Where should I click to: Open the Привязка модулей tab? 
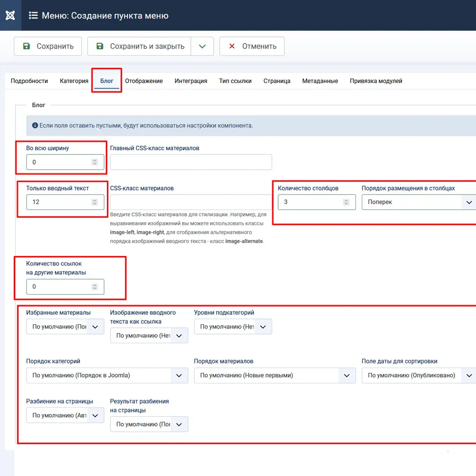click(x=376, y=81)
